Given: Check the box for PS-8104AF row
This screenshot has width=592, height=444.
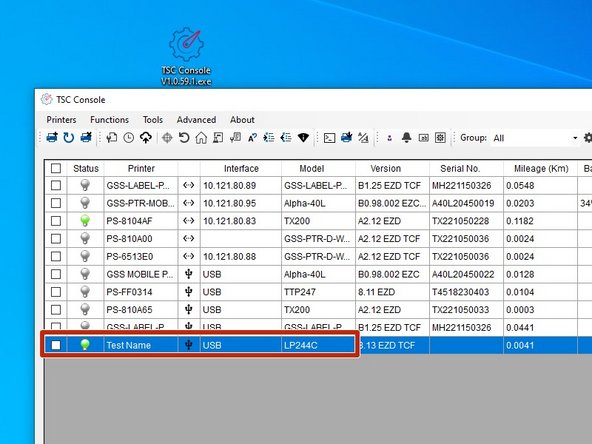Looking at the screenshot, I should click(56, 221).
